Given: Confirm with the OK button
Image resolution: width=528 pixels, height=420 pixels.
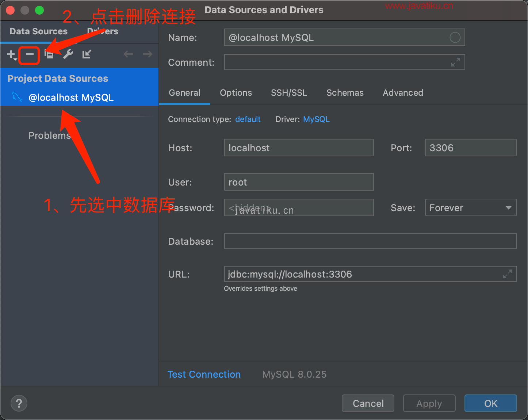Looking at the screenshot, I should 490,403.
